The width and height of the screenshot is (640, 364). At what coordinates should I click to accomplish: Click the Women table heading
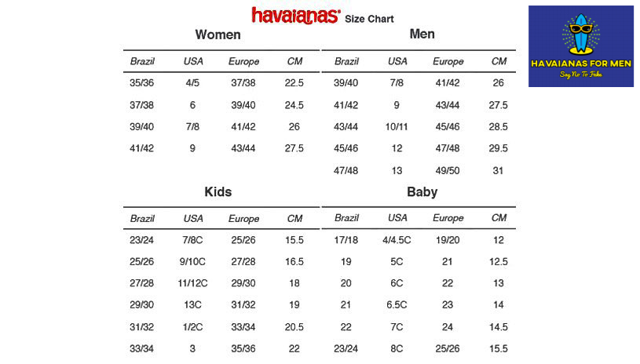coord(218,35)
